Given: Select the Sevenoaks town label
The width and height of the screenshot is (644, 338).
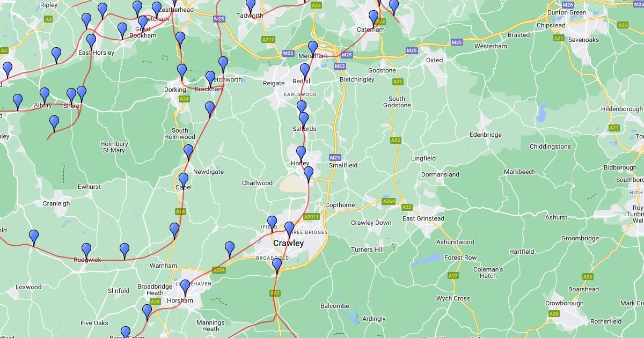Looking at the screenshot, I should click(x=583, y=40).
